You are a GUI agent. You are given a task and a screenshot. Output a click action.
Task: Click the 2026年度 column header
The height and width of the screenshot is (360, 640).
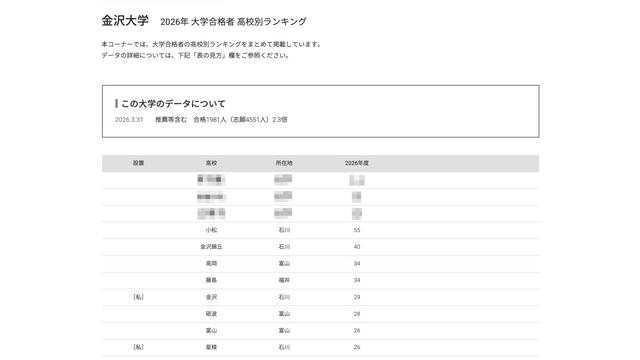click(357, 163)
